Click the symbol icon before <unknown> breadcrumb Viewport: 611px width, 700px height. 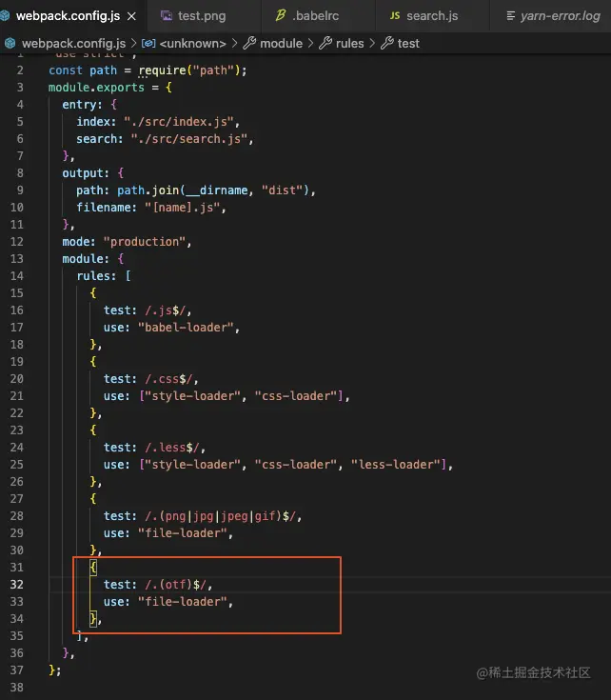click(x=148, y=43)
